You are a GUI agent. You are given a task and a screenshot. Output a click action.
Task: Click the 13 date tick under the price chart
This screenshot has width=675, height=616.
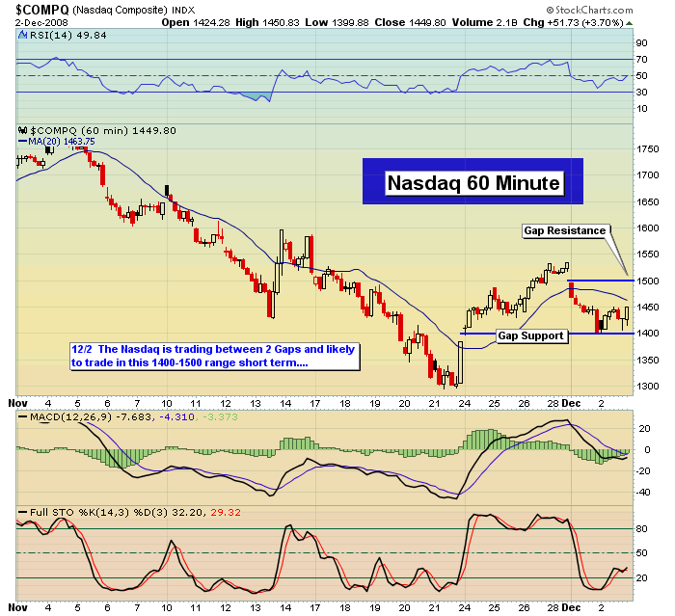point(256,404)
